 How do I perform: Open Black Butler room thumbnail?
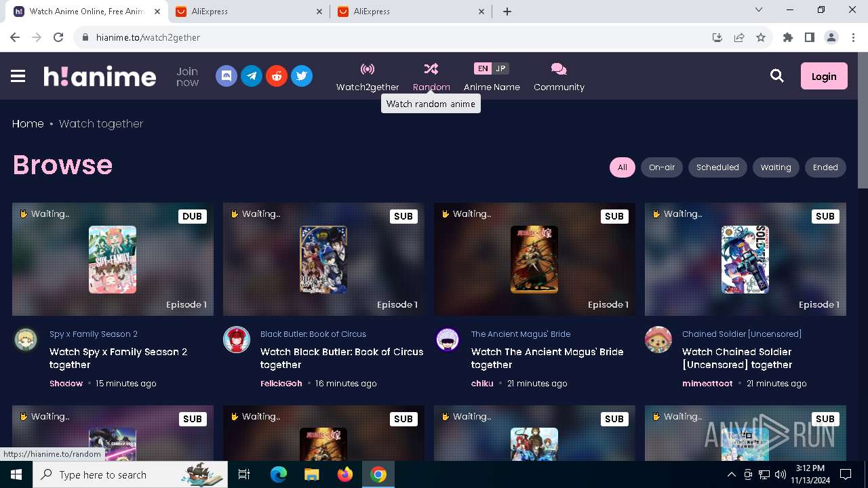[x=323, y=259]
